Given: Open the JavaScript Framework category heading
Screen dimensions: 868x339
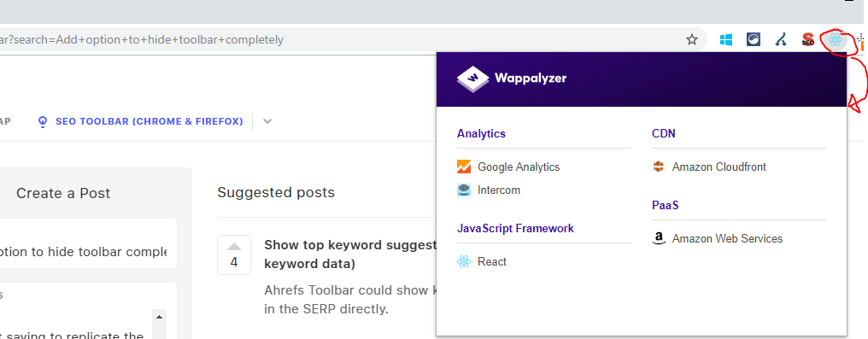Looking at the screenshot, I should [x=515, y=228].
